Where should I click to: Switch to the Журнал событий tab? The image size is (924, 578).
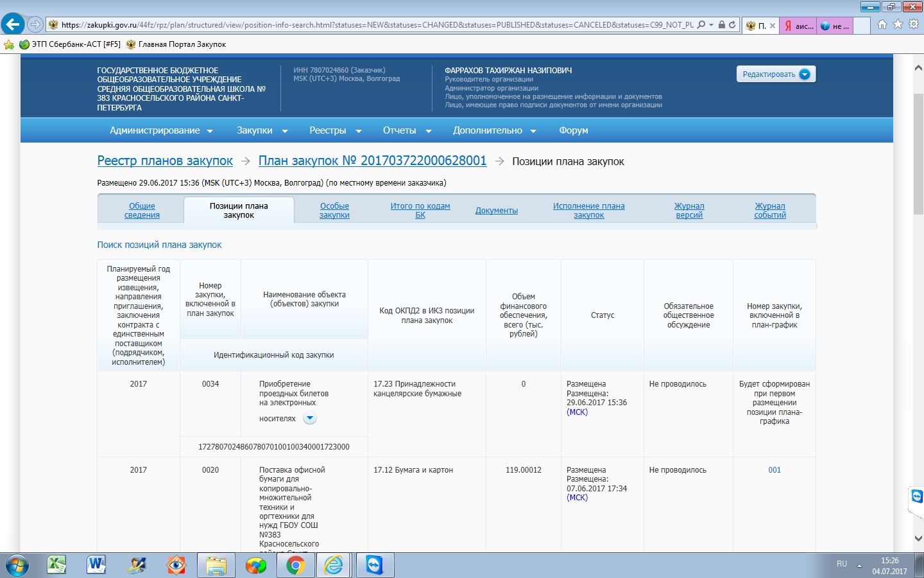769,211
